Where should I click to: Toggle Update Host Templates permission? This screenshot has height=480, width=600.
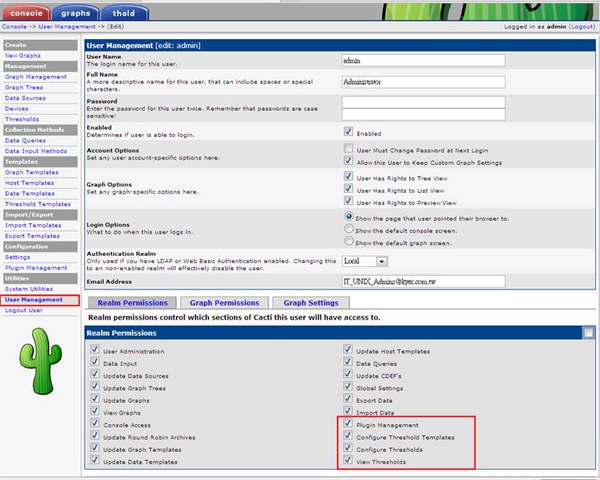[348, 349]
